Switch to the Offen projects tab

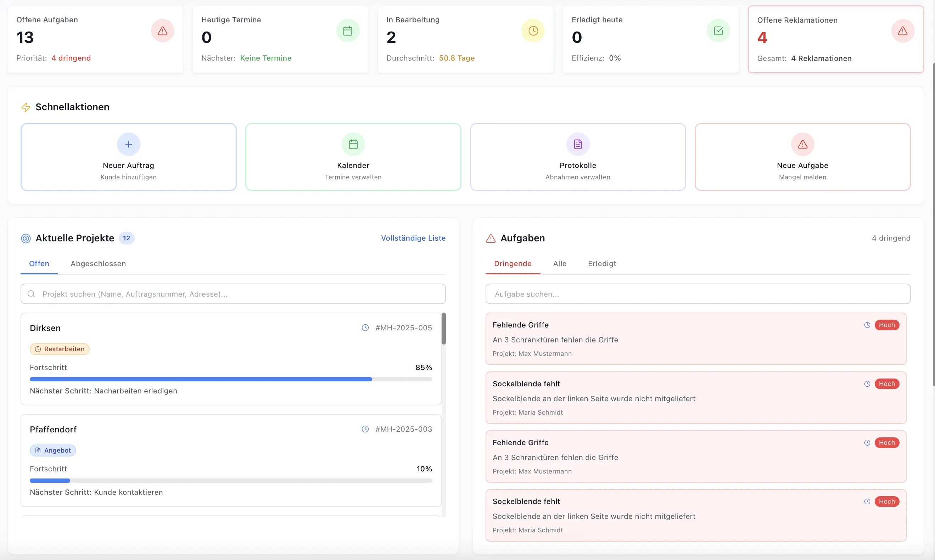tap(39, 264)
